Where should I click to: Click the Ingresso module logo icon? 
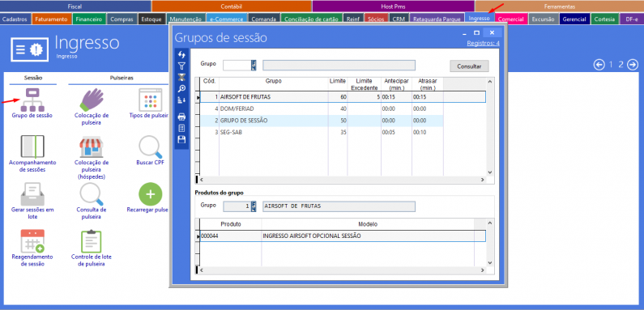[30, 49]
